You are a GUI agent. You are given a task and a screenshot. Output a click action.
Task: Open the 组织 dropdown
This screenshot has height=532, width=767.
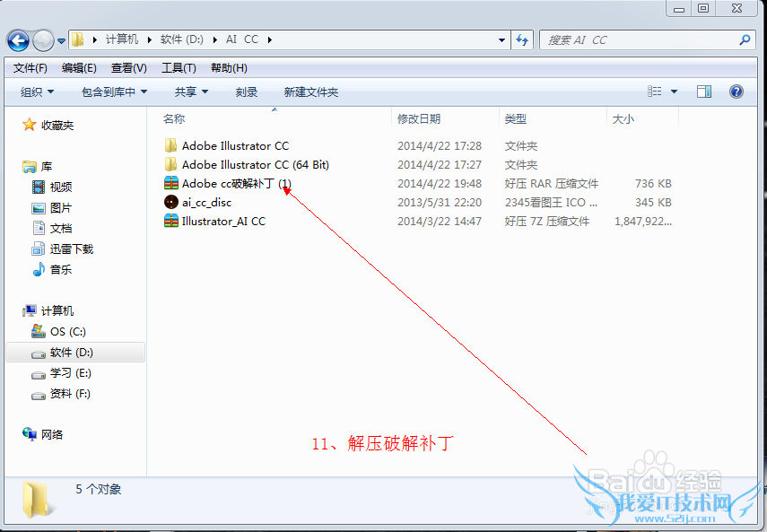37,92
